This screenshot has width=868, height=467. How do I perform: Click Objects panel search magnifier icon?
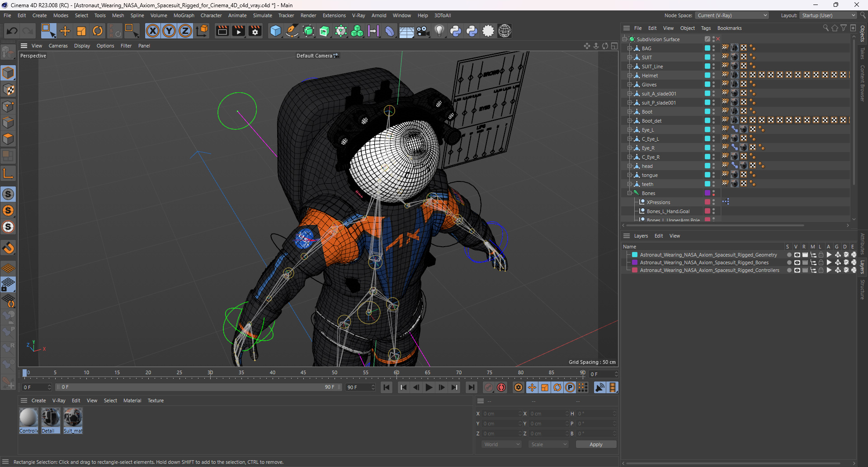[826, 28]
